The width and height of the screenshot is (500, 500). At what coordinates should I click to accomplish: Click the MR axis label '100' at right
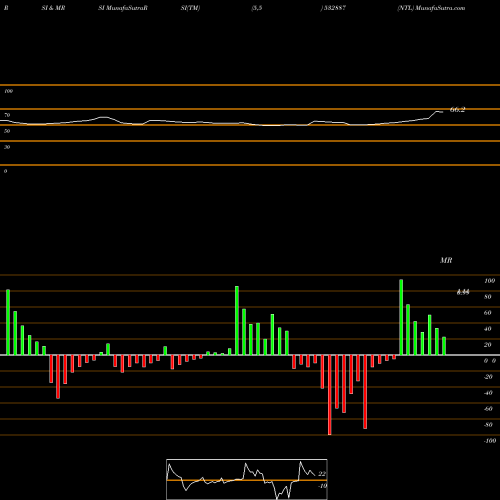click(x=489, y=281)
